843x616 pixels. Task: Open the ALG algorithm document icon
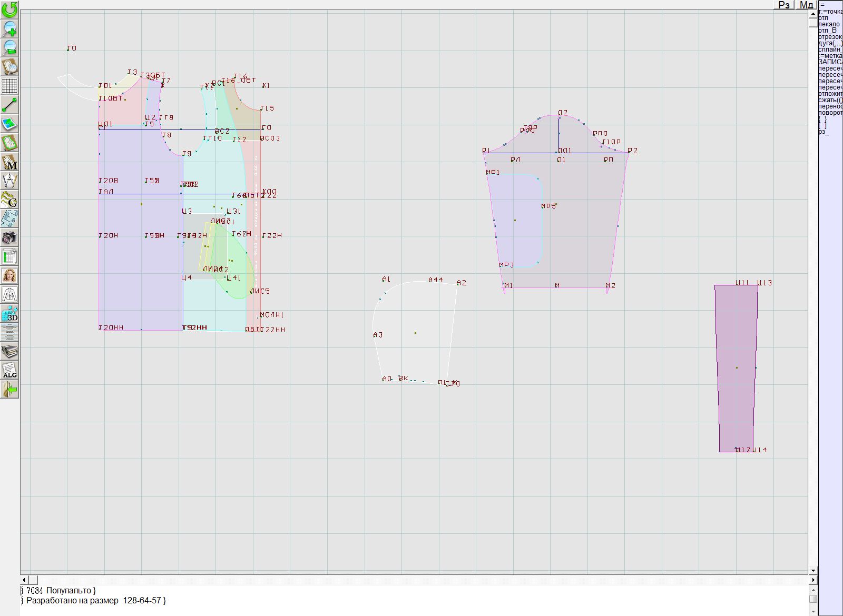coord(9,370)
